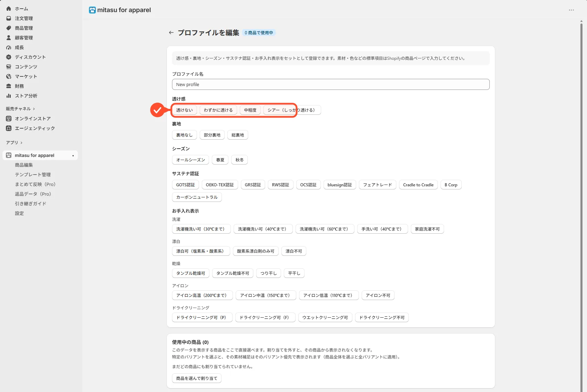
Task: Click the エージェンティック icon
Action: pyautogui.click(x=9, y=128)
